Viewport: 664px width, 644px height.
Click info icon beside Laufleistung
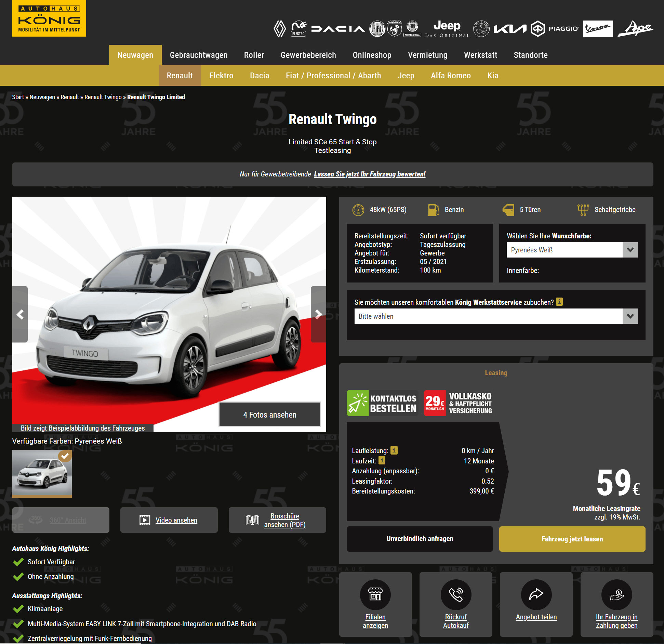394,450
